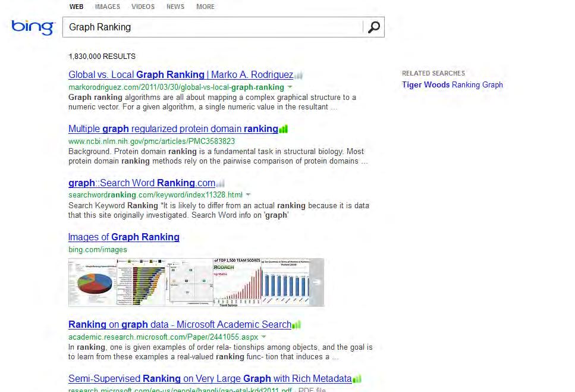Switch to the NEWS search tab
Screen dimensions: 575x392
coord(175,7)
